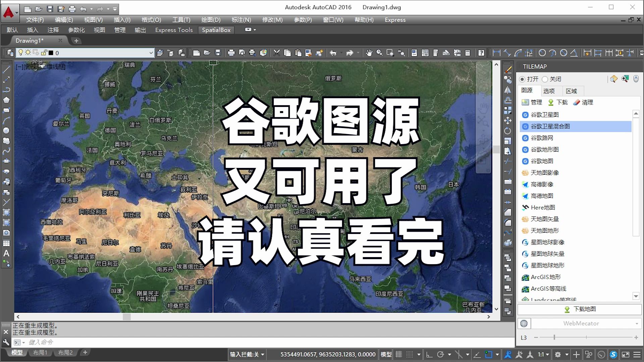Select the Polygon tool in left toolbar
Viewport: 644px width, 362px height.
pyautogui.click(x=6, y=100)
